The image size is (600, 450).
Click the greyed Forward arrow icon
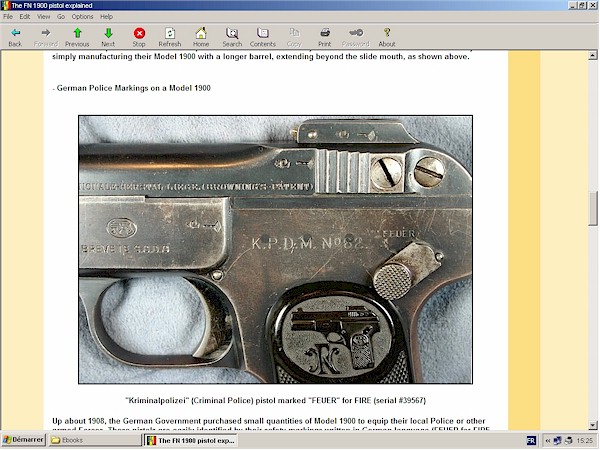(x=46, y=33)
